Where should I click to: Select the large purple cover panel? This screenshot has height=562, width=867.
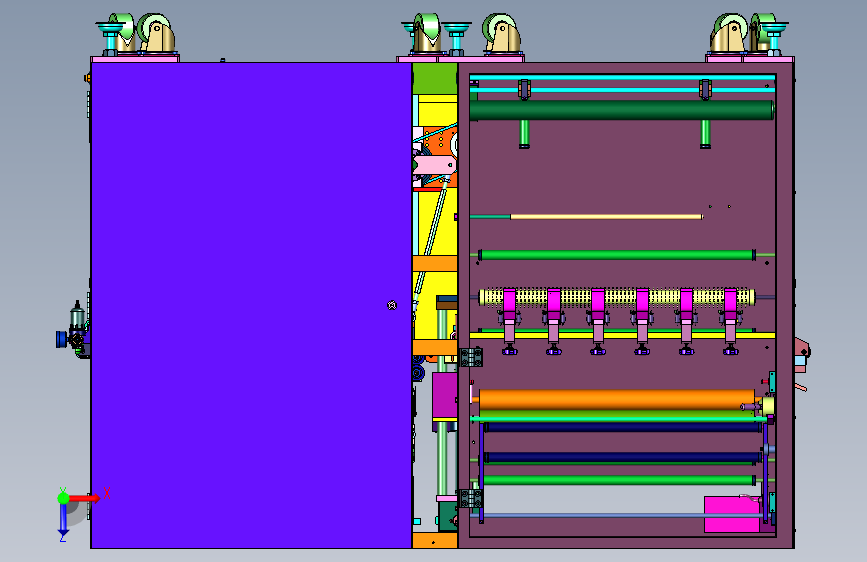[252, 305]
